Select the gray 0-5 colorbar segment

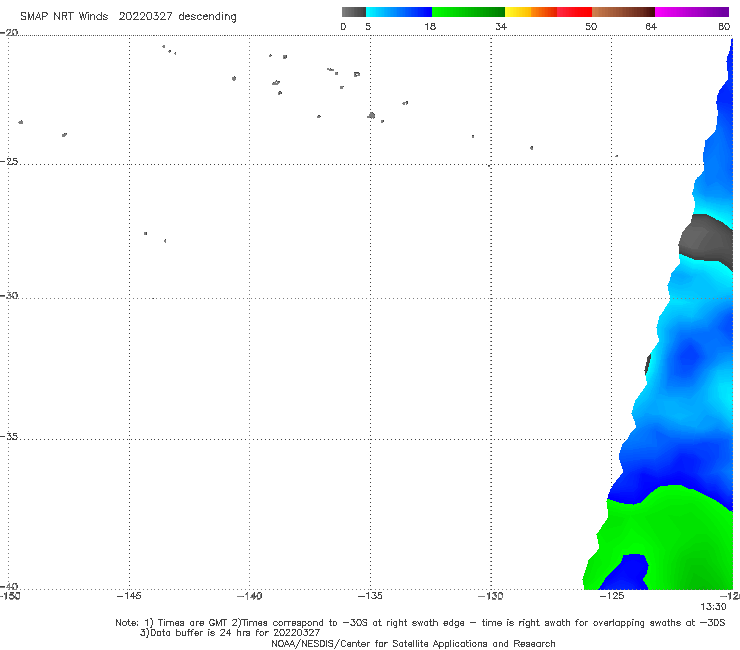(354, 12)
